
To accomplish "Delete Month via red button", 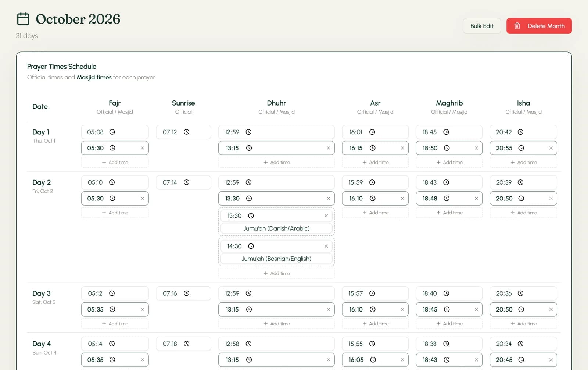I will pyautogui.click(x=539, y=26).
